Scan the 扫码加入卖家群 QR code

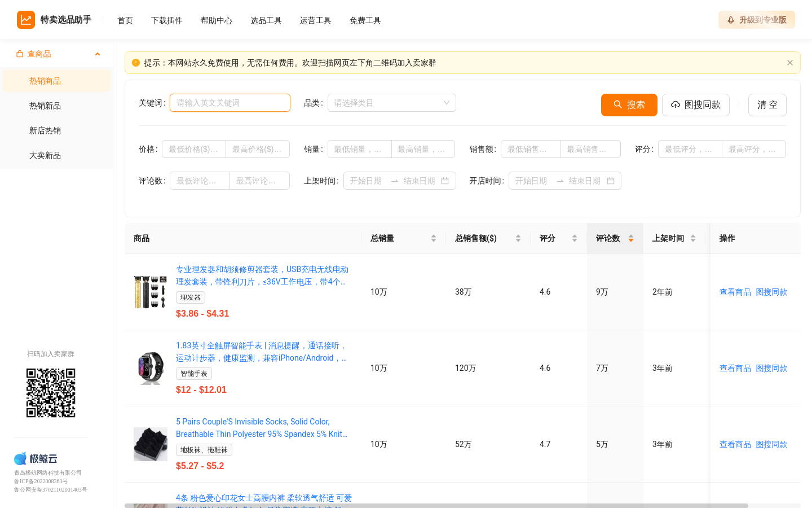51,393
